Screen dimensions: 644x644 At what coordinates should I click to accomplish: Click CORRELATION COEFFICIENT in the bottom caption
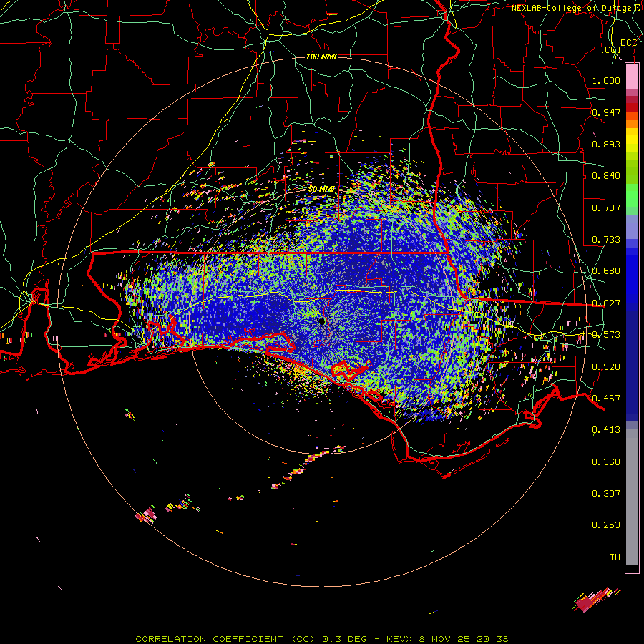coord(209,639)
